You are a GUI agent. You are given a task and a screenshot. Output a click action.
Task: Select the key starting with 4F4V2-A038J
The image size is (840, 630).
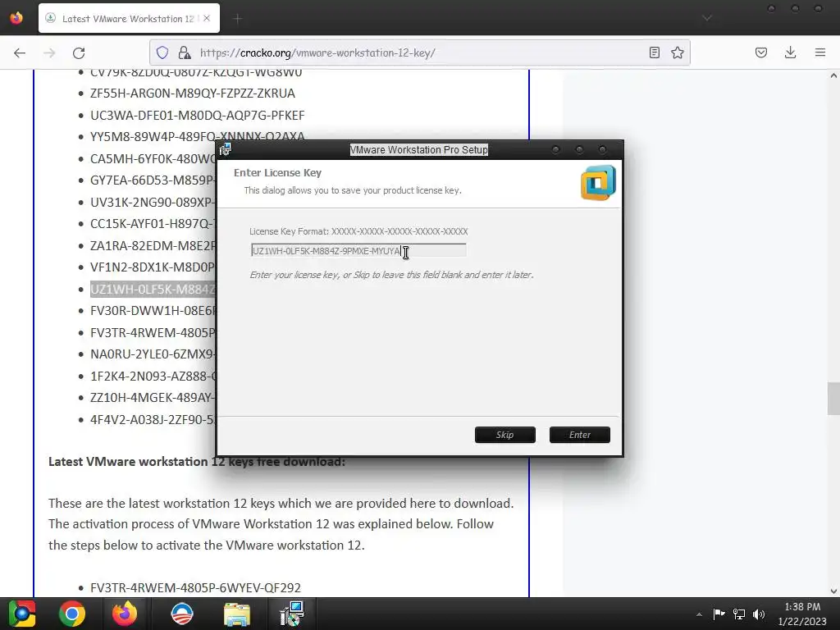(x=153, y=419)
